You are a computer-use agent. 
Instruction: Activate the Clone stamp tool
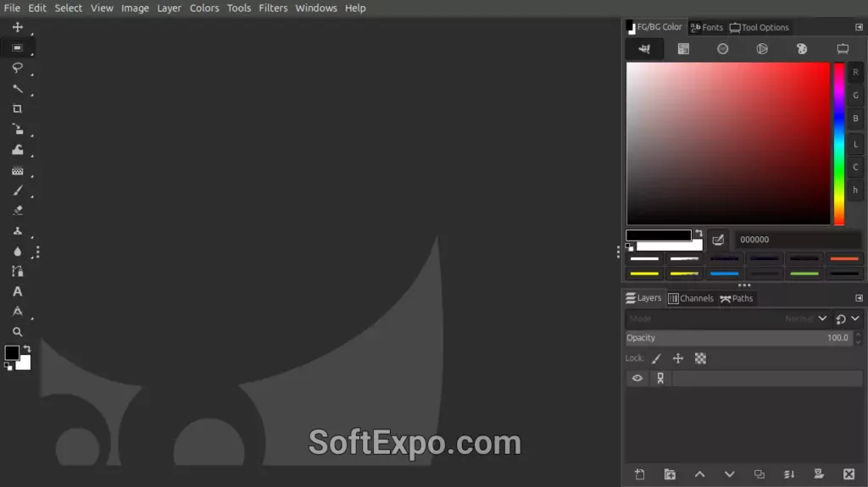click(17, 230)
